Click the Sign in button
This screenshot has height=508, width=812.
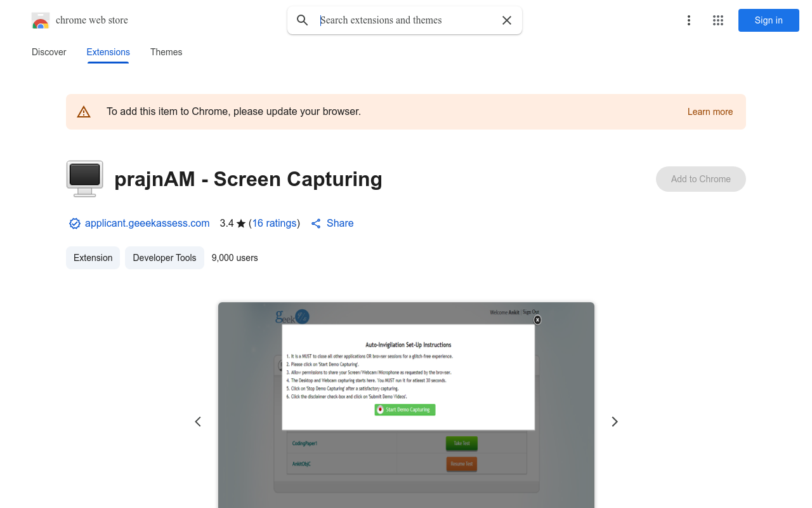click(x=769, y=20)
